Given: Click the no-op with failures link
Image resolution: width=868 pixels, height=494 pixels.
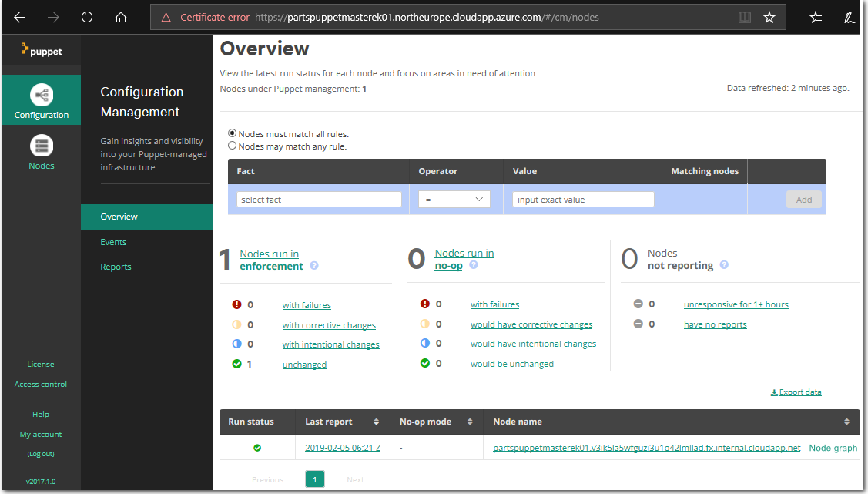Looking at the screenshot, I should 495,304.
